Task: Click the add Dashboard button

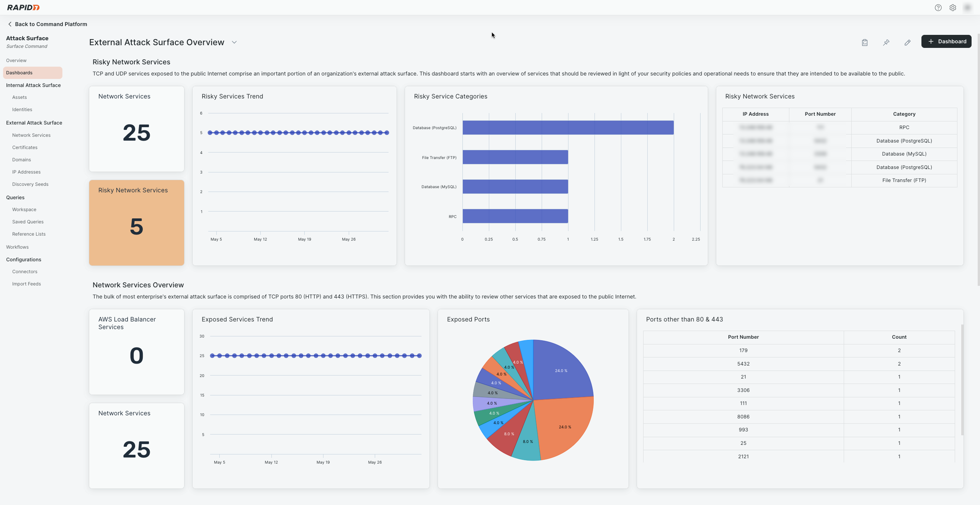Action: click(x=946, y=41)
